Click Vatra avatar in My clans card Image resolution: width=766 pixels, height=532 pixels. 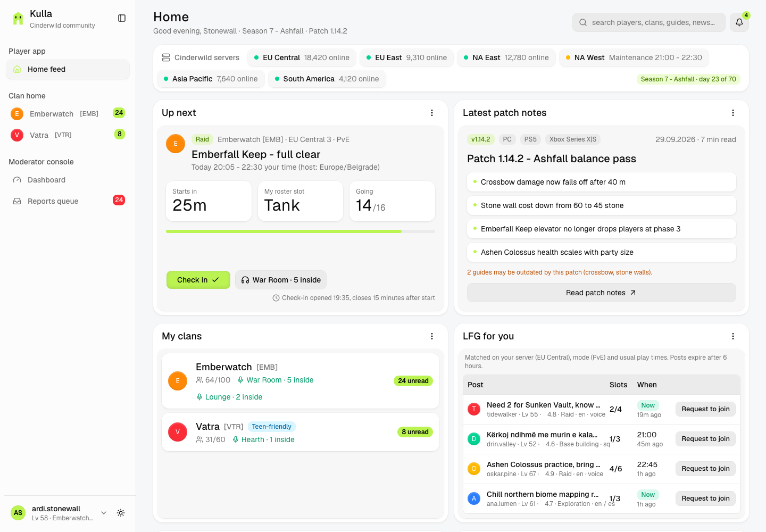[178, 432]
